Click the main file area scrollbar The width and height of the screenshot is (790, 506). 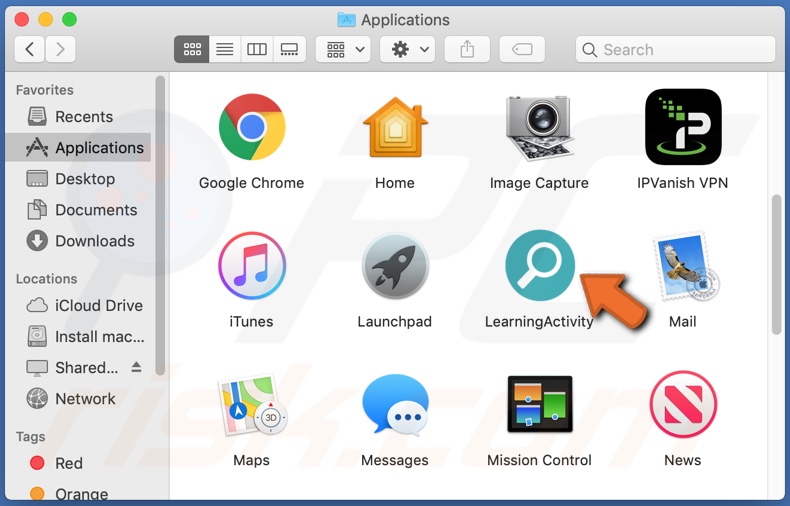(776, 265)
